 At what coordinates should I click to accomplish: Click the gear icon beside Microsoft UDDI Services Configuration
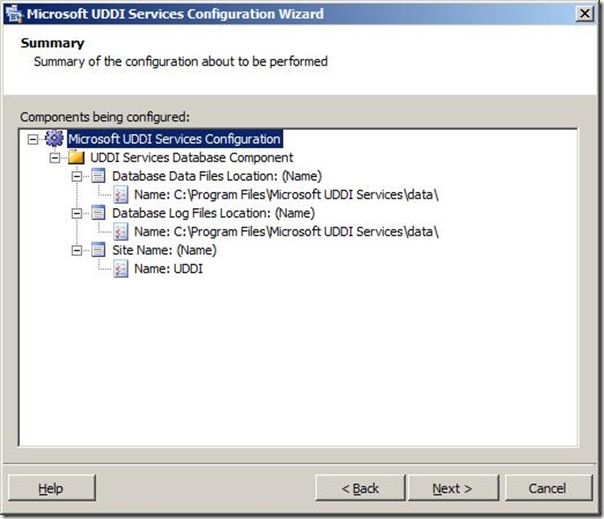tap(54, 138)
